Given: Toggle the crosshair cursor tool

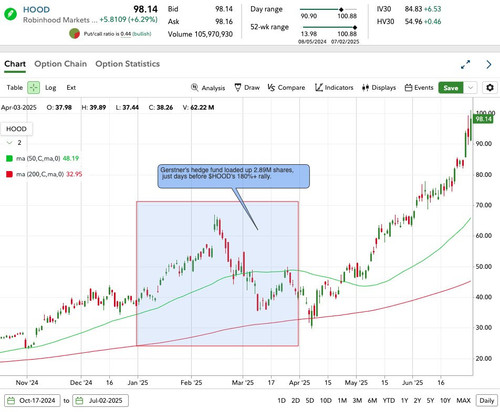Looking at the screenshot, I should [x=33, y=88].
